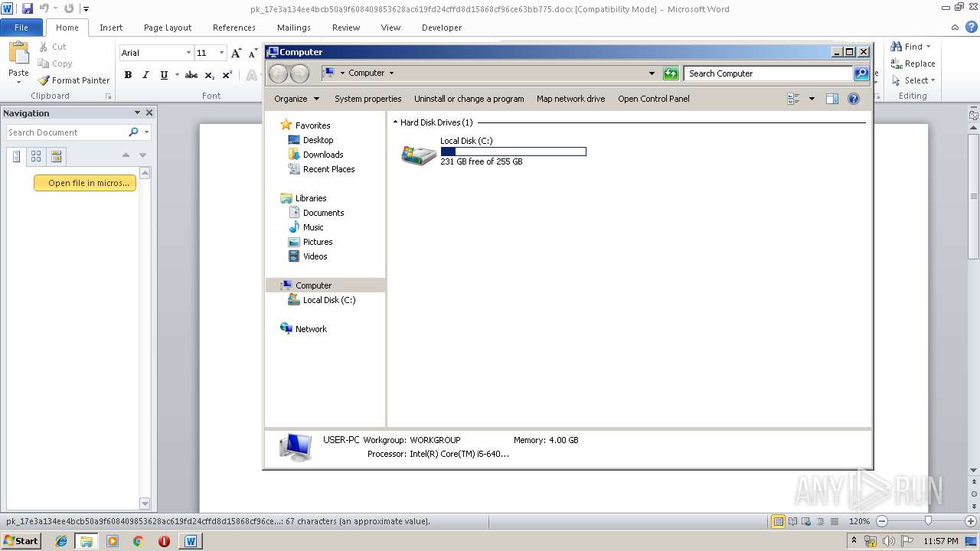Open address history dropdown in Computer window
The height and width of the screenshot is (551, 980).
pyautogui.click(x=652, y=73)
